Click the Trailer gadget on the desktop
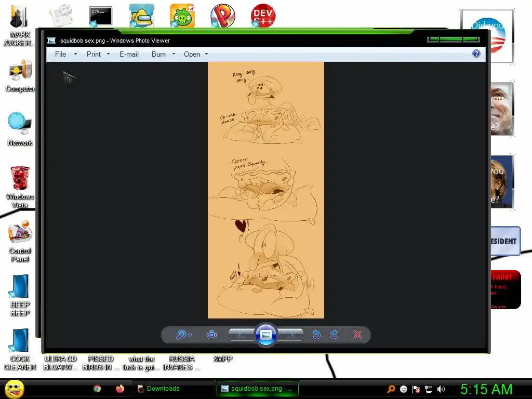The image size is (532, 399). (505, 290)
